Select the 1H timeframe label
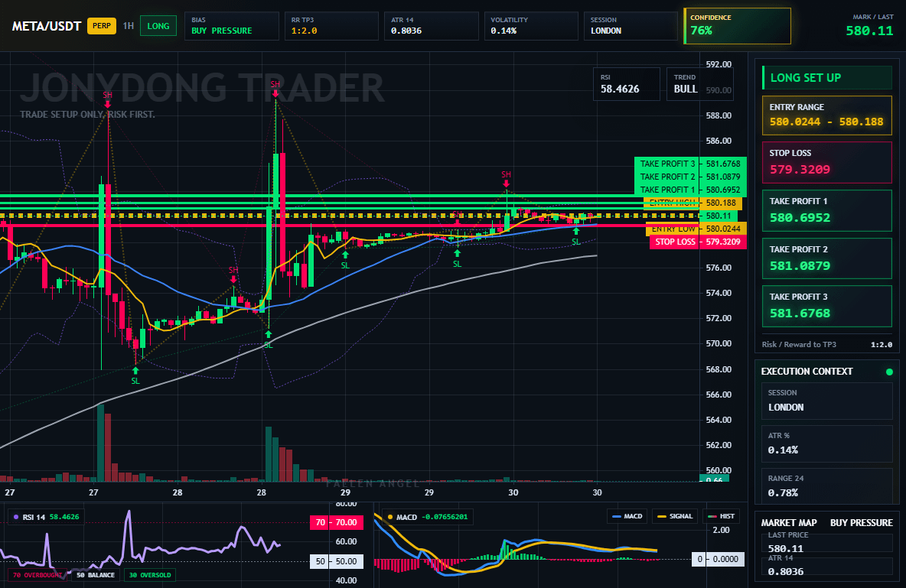The width and height of the screenshot is (906, 588). [x=129, y=26]
